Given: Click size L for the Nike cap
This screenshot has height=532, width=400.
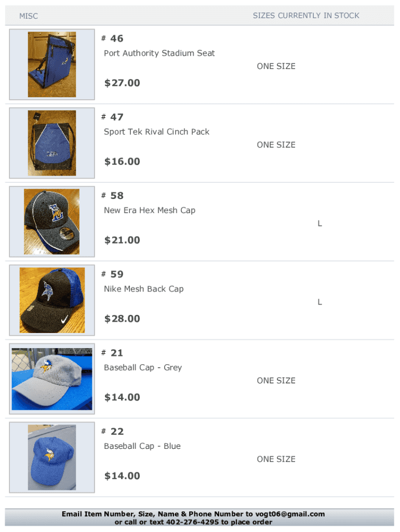Looking at the screenshot, I should point(320,302).
